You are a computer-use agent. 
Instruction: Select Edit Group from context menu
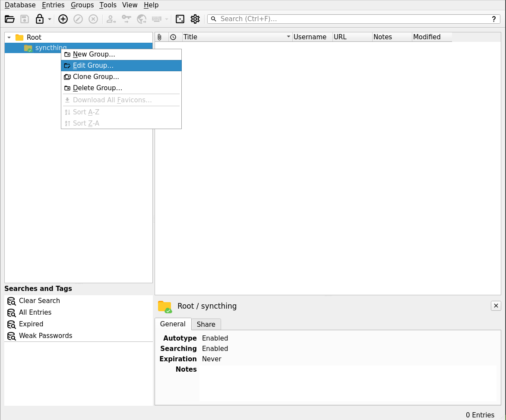(x=93, y=66)
